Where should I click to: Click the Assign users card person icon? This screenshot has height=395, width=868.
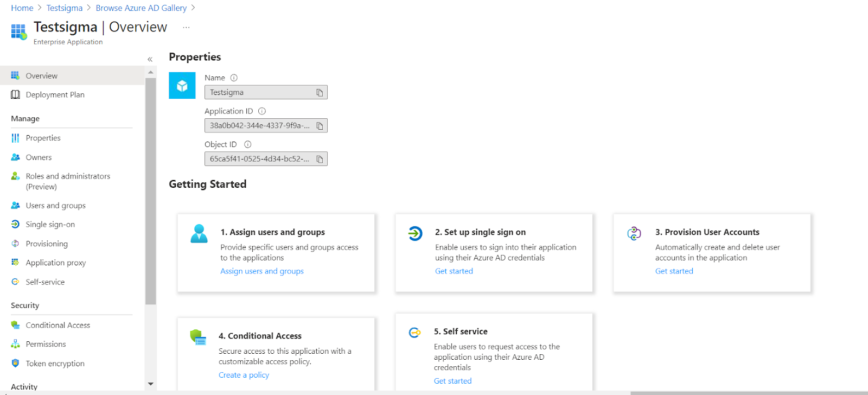point(199,233)
